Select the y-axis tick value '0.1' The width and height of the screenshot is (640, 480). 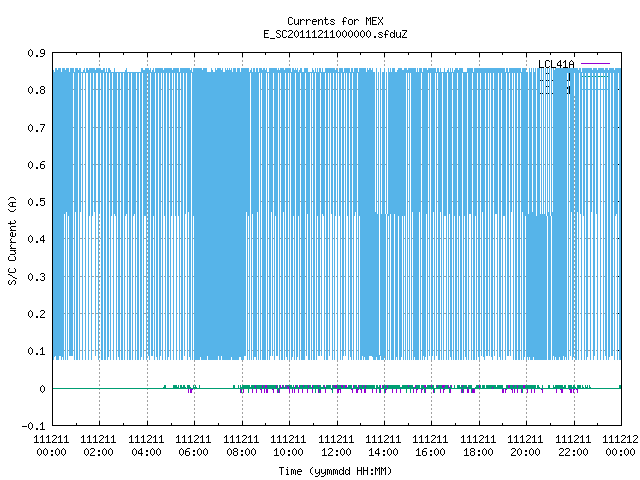coord(36,351)
